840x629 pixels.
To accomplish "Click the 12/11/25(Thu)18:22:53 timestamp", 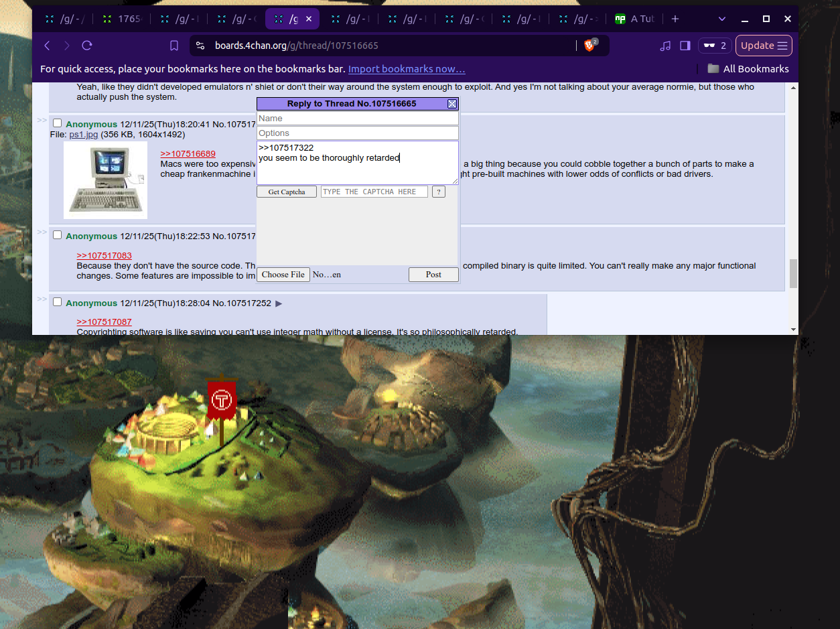I will tap(165, 236).
